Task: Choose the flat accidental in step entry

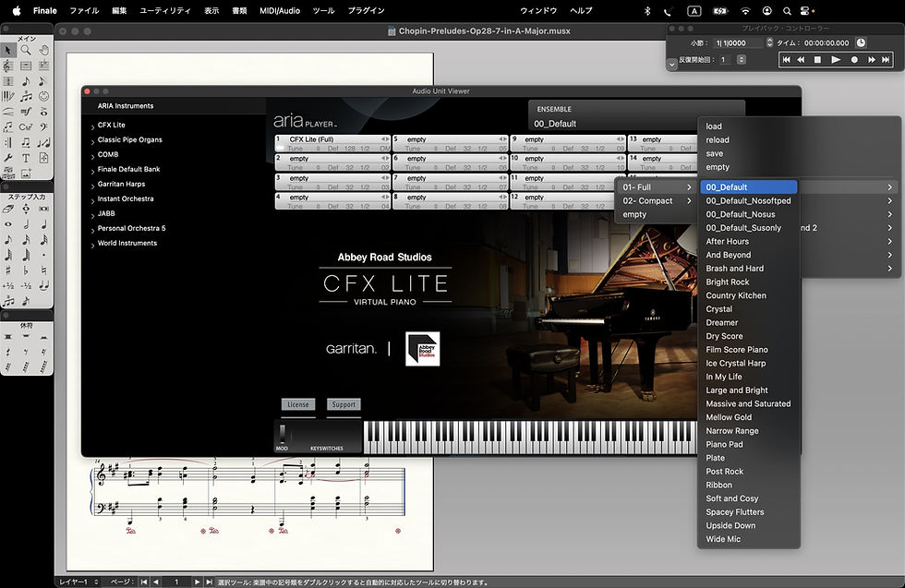Action: click(26, 270)
